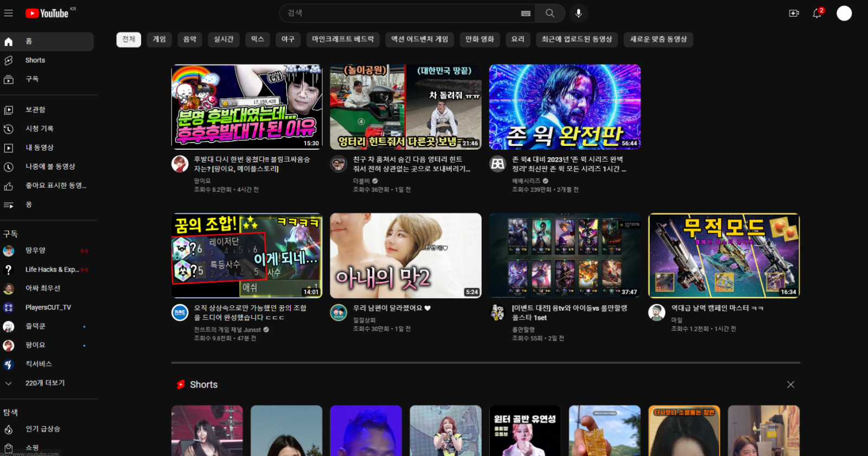Open the on-screen keyboard icon in search
868x456 pixels.
(x=525, y=14)
